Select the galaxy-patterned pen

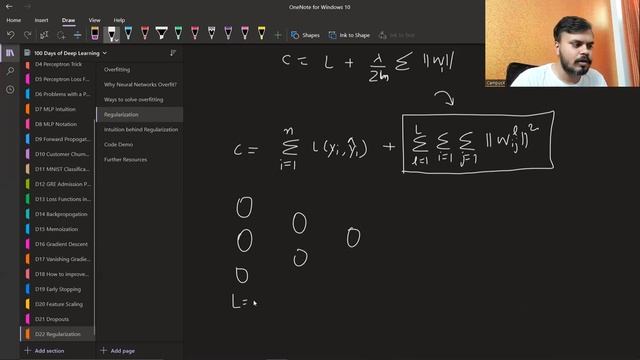pos(211,33)
